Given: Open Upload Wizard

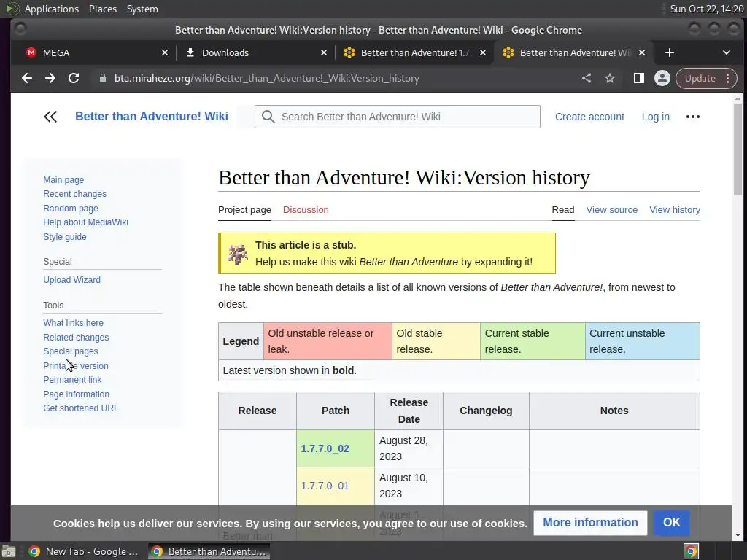Looking at the screenshot, I should point(72,280).
